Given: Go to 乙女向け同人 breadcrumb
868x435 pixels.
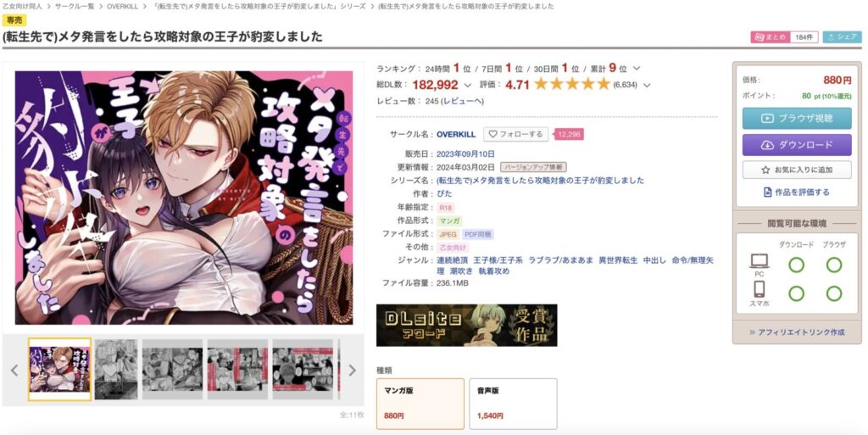Looking at the screenshot, I should [x=22, y=6].
